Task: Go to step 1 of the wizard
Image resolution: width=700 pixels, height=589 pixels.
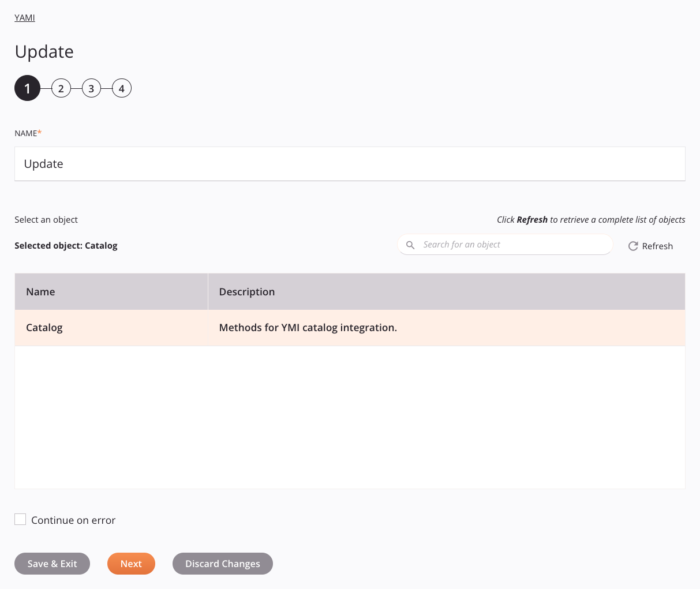Action: tap(27, 88)
